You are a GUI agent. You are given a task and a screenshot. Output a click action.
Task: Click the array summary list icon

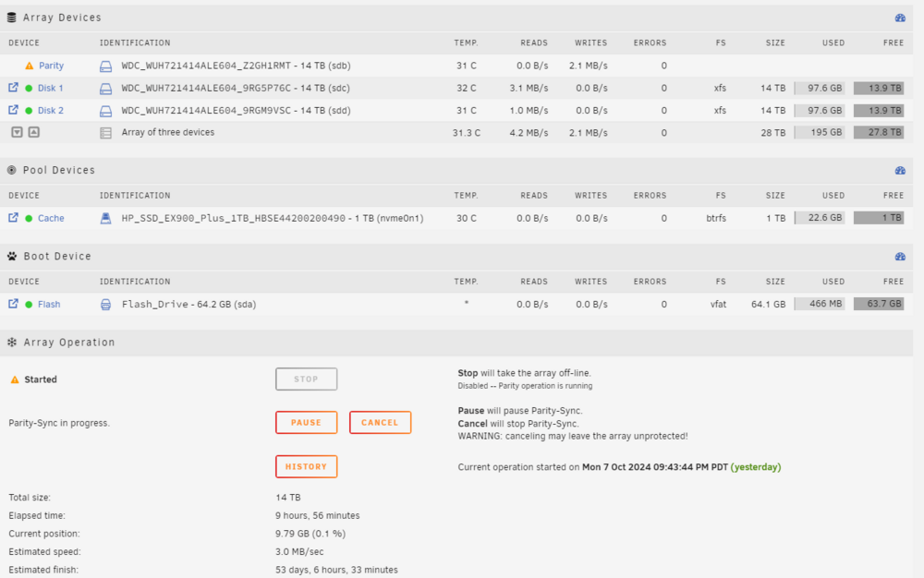pos(105,133)
